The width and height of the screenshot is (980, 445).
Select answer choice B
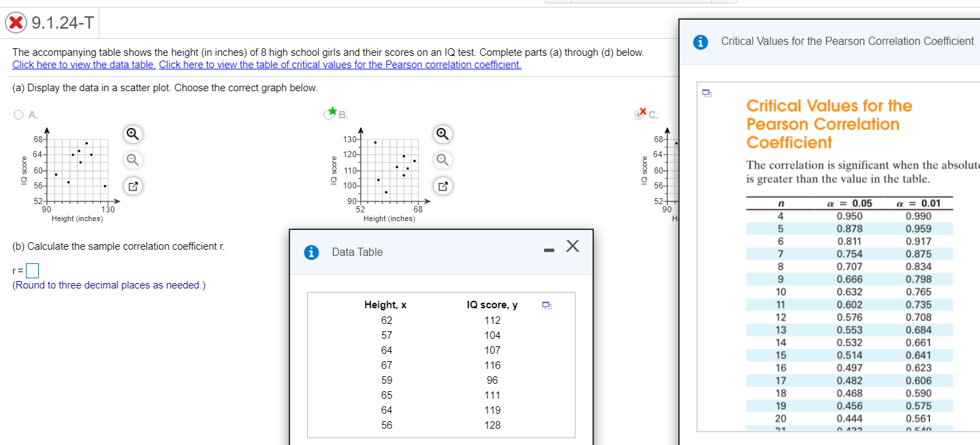[x=329, y=114]
